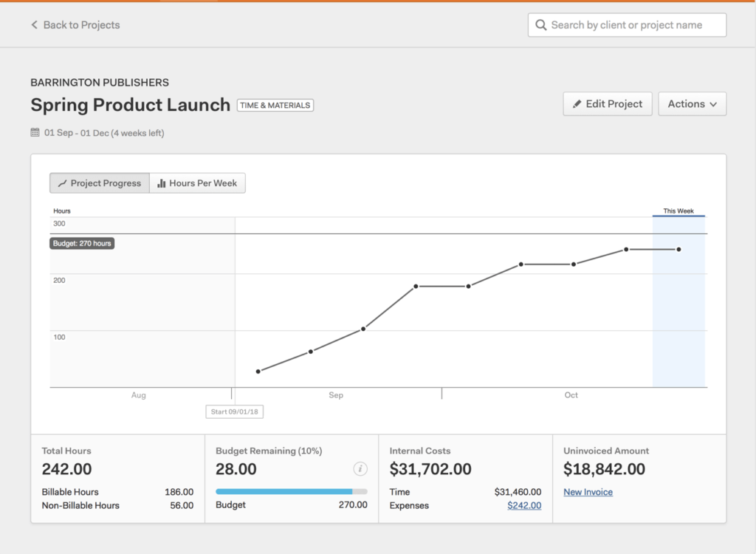
Task: Click the TIME & MATERIALS badge
Action: click(x=275, y=105)
